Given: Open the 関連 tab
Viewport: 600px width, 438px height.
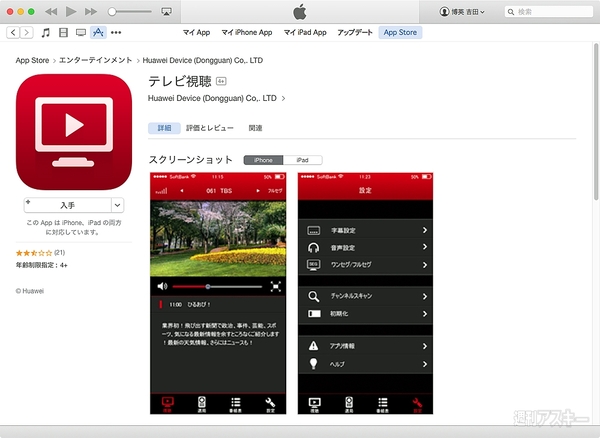Looking at the screenshot, I should pyautogui.click(x=255, y=128).
